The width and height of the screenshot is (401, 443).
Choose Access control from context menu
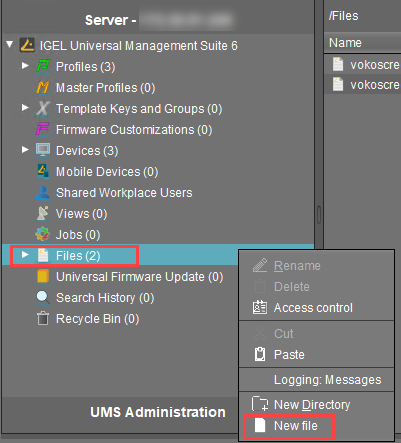[x=317, y=308]
